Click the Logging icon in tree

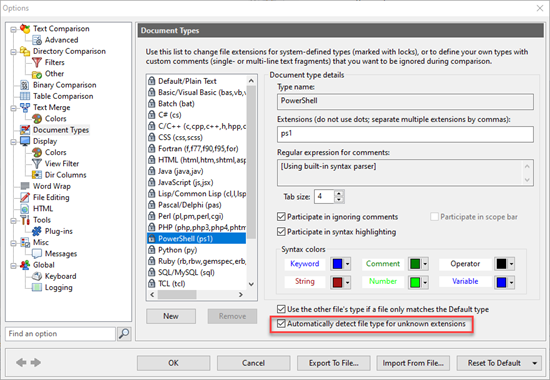point(37,287)
